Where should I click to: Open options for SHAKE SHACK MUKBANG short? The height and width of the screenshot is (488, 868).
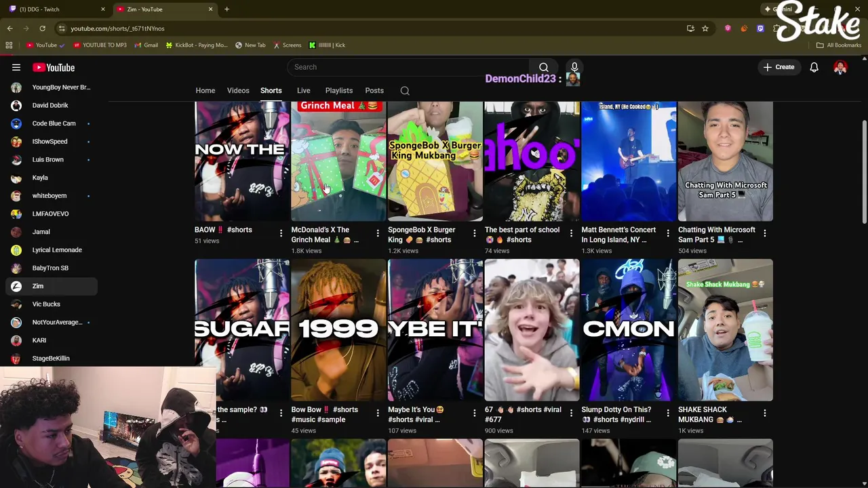pos(764,413)
